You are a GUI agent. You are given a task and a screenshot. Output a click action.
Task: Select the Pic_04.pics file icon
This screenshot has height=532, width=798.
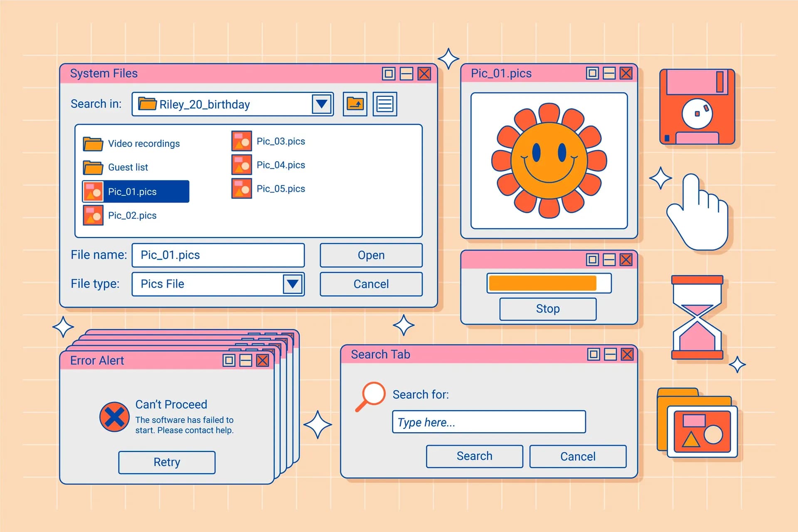click(x=241, y=165)
